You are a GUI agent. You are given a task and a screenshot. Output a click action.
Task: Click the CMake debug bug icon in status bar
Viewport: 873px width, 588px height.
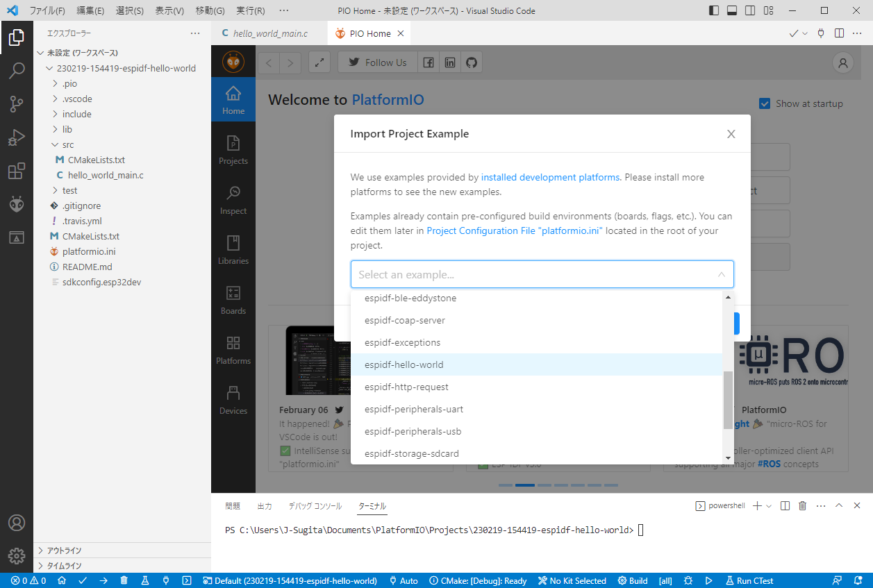tap(688, 580)
